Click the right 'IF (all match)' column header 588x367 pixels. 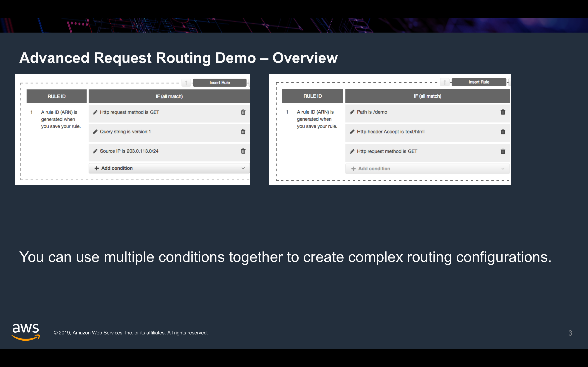tap(427, 96)
